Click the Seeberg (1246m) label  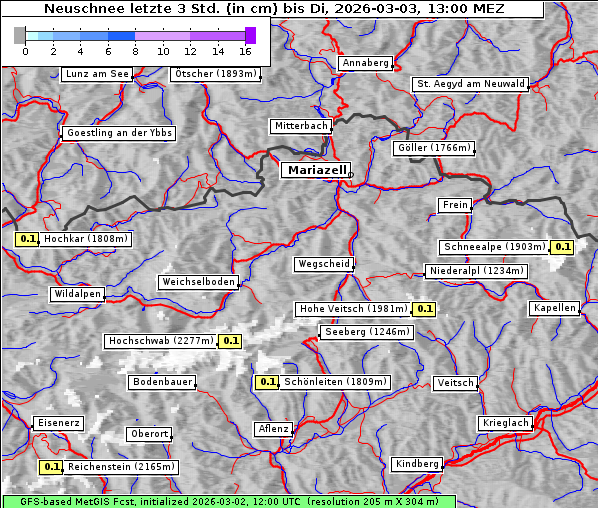coord(367,332)
